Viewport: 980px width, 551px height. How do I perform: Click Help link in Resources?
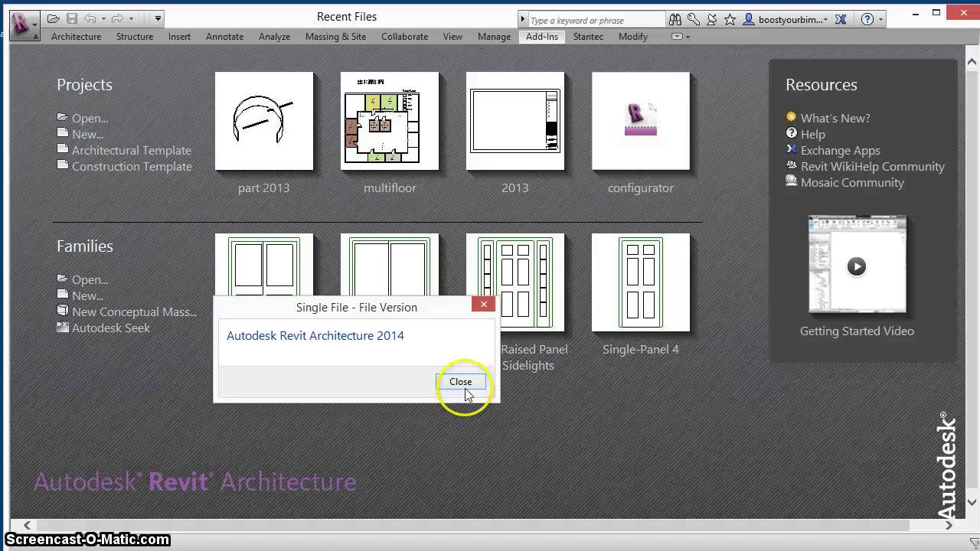coord(812,134)
